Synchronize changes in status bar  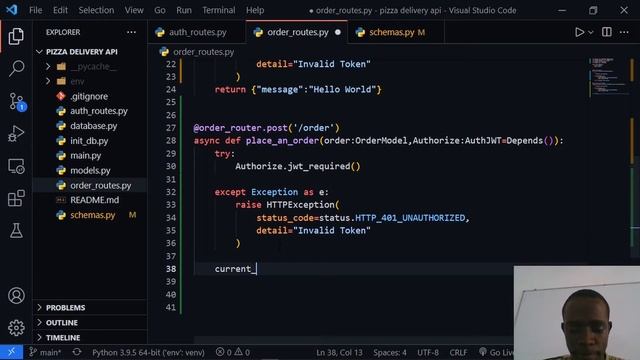pyautogui.click(x=77, y=352)
